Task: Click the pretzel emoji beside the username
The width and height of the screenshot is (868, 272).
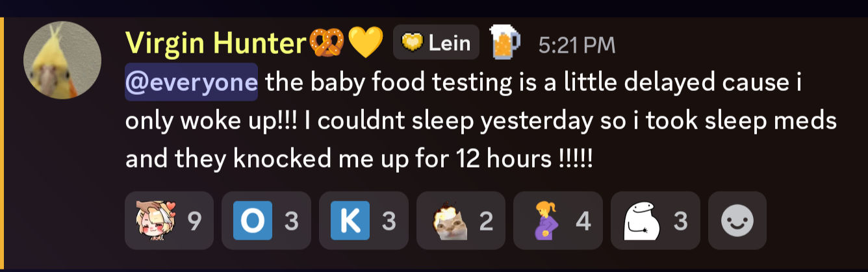Action: [x=326, y=43]
